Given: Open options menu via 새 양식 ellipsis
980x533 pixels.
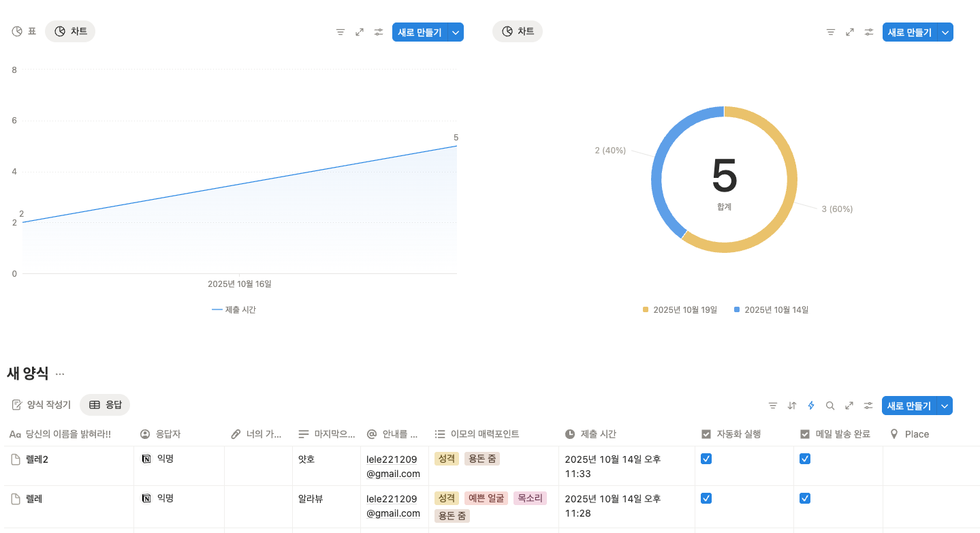Looking at the screenshot, I should pyautogui.click(x=59, y=374).
